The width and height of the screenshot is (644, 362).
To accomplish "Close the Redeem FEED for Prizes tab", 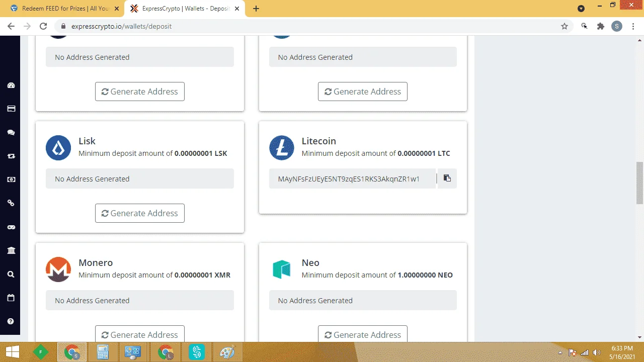I will [x=117, y=9].
